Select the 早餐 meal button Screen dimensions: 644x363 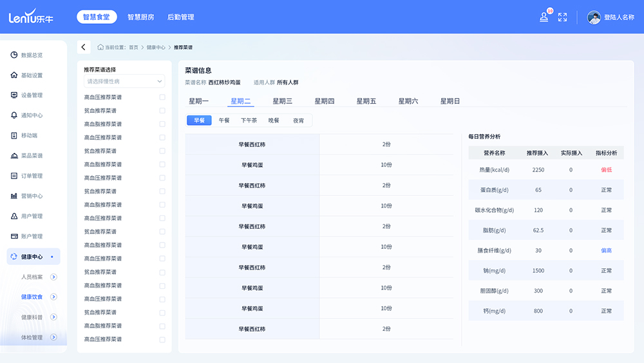(199, 121)
